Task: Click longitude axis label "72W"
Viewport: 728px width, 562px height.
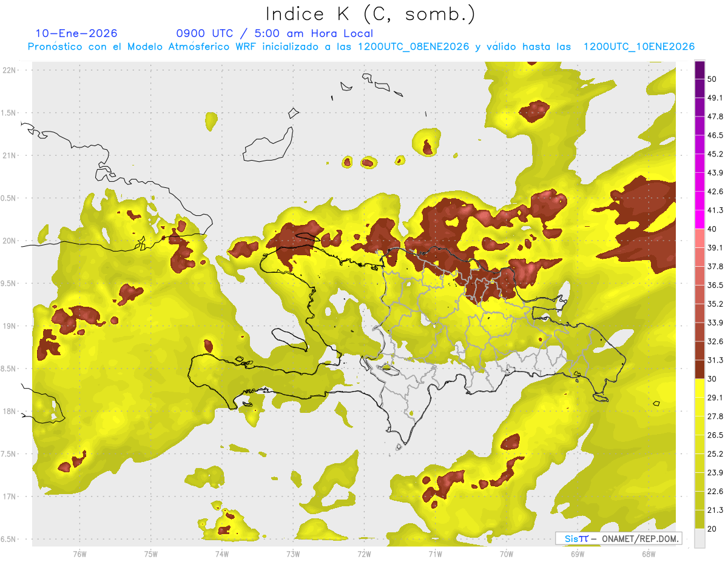Action: 364,554
